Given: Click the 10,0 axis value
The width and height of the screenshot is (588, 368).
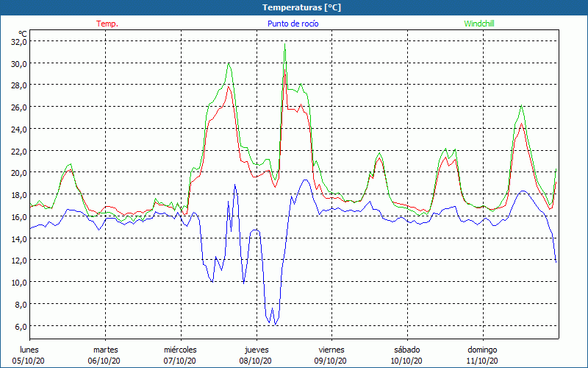Looking at the screenshot, I should tap(19, 283).
